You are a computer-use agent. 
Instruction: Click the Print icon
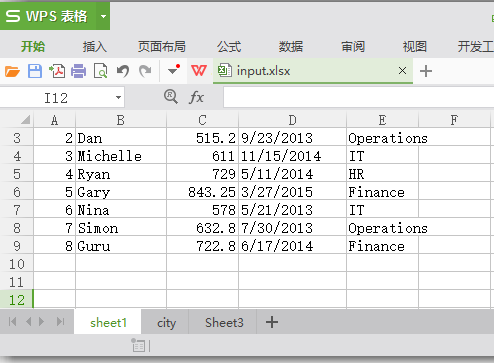pyautogui.click(x=79, y=71)
